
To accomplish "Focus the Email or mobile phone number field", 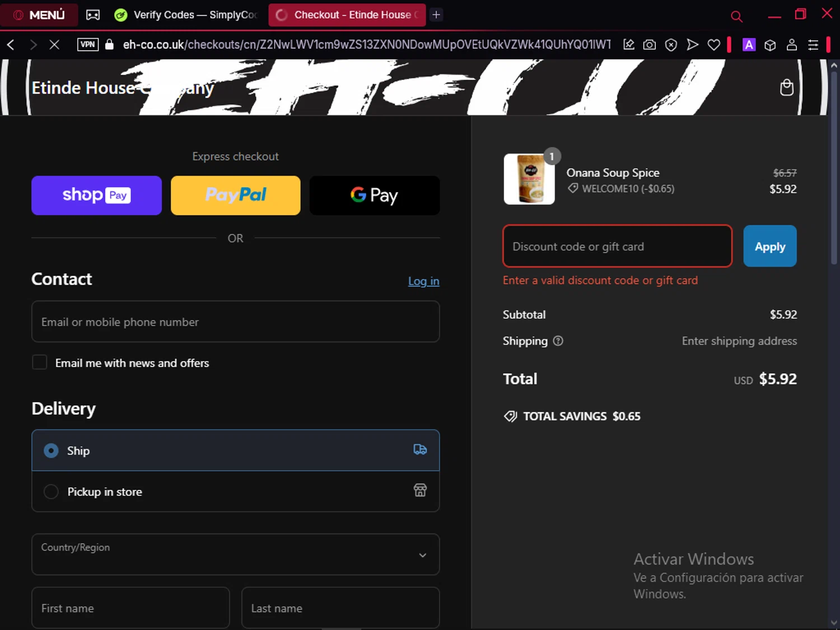I will 236,322.
